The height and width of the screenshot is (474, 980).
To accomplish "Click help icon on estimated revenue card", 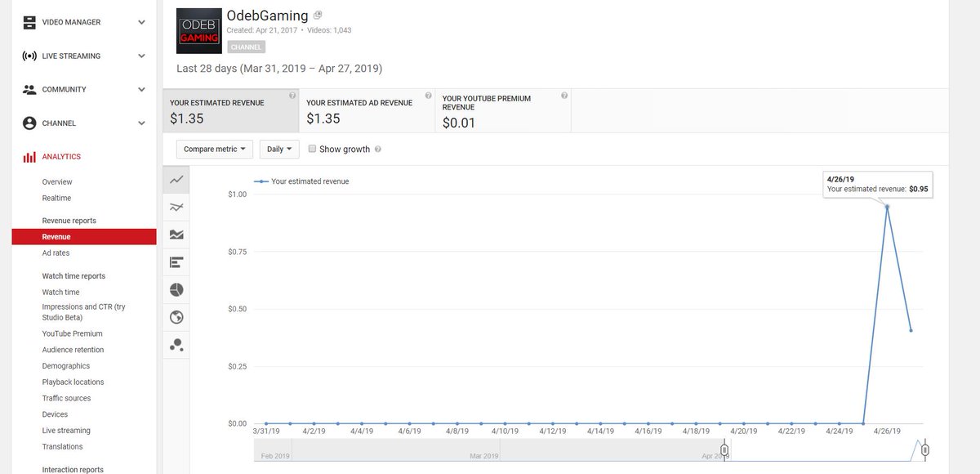I will coord(292,96).
